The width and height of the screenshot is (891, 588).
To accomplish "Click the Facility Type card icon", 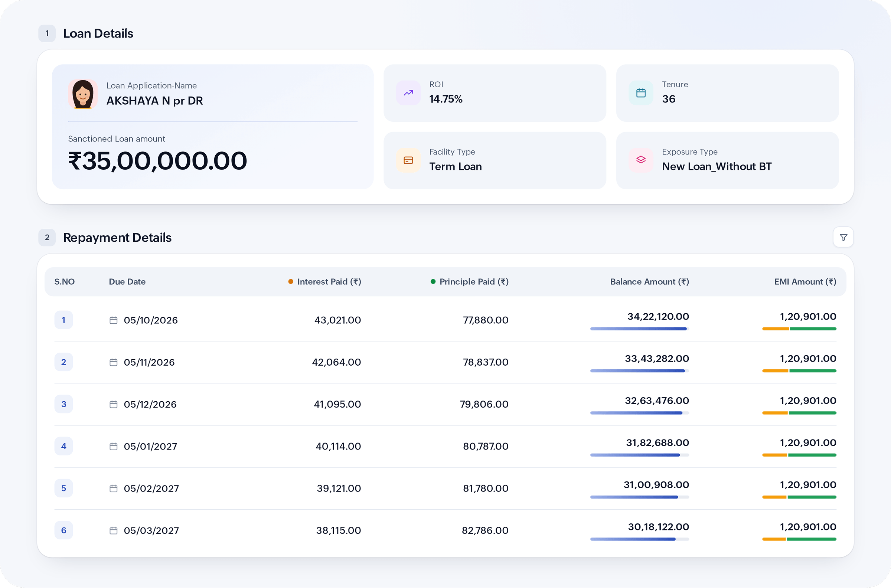I will 408,160.
